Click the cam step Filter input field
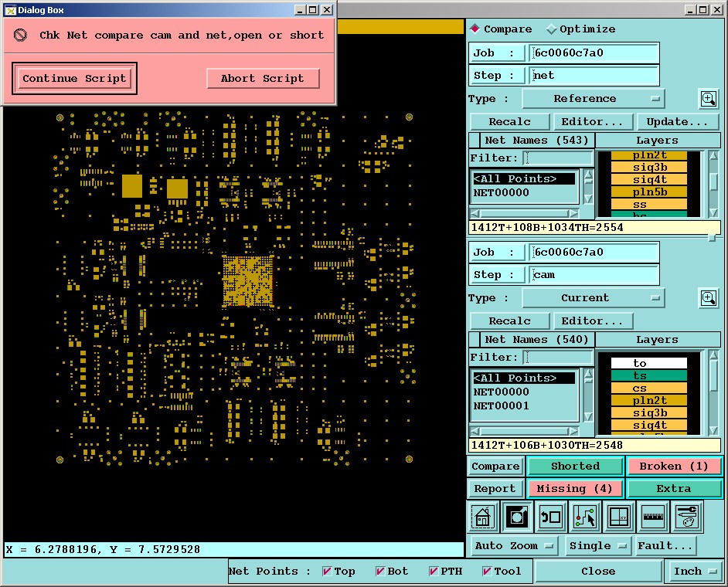 559,357
